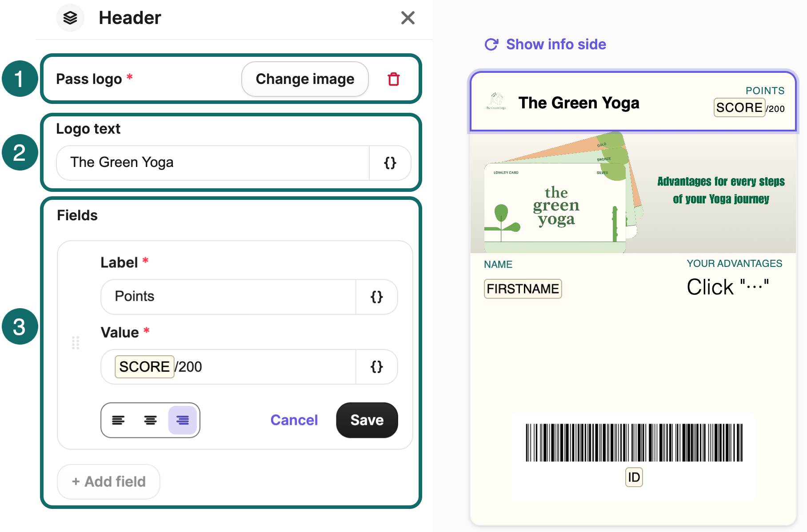The width and height of the screenshot is (807, 532).
Task: Click Header panel title text
Action: click(130, 18)
